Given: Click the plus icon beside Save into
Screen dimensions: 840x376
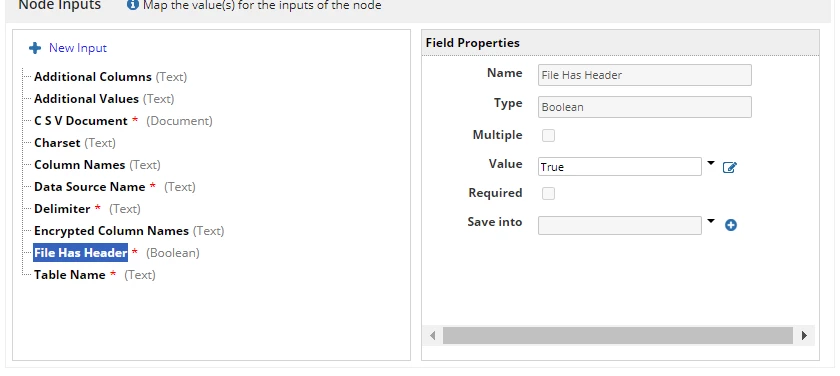Looking at the screenshot, I should pyautogui.click(x=731, y=225).
